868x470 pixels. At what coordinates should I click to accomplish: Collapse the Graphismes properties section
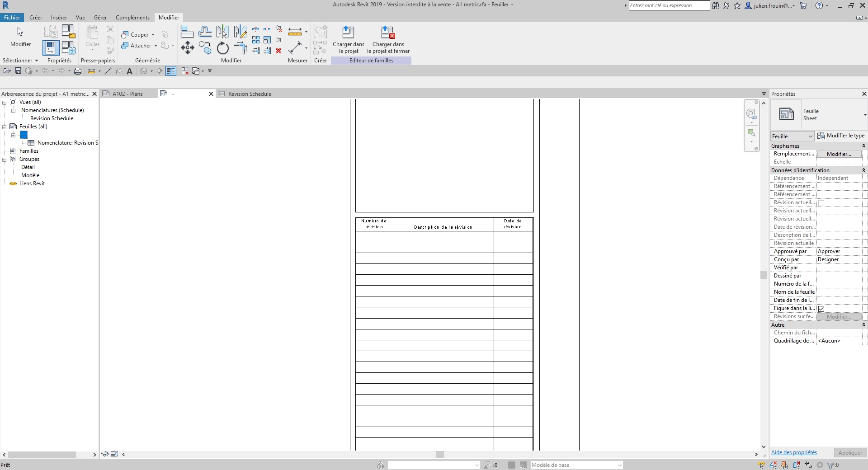coord(863,146)
